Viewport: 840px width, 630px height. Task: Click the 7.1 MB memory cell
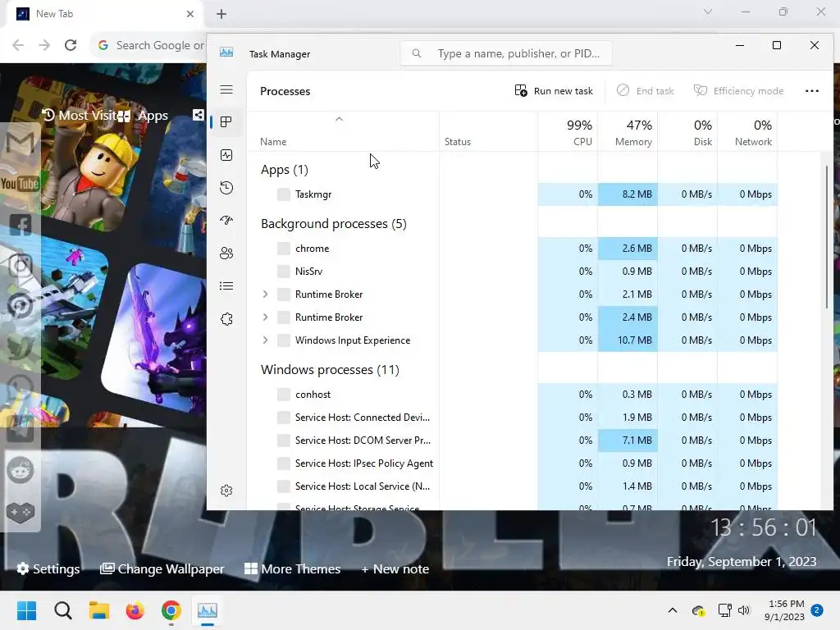point(628,441)
